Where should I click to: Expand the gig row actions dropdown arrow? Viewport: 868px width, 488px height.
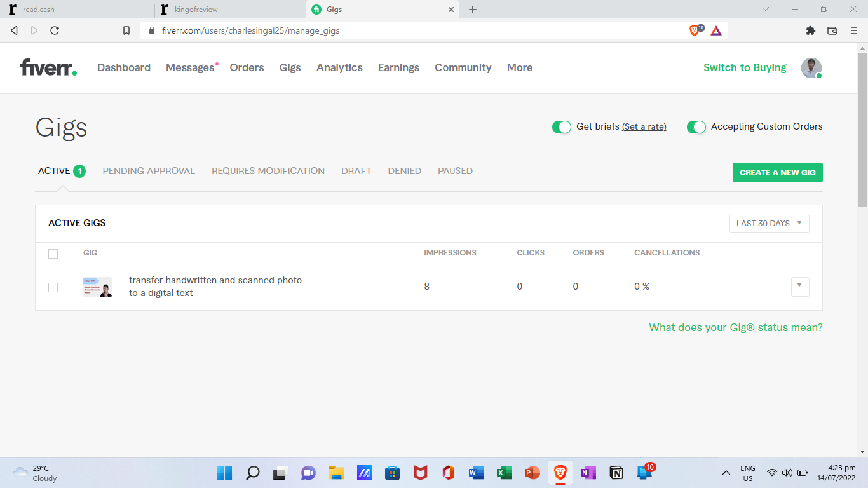click(800, 287)
